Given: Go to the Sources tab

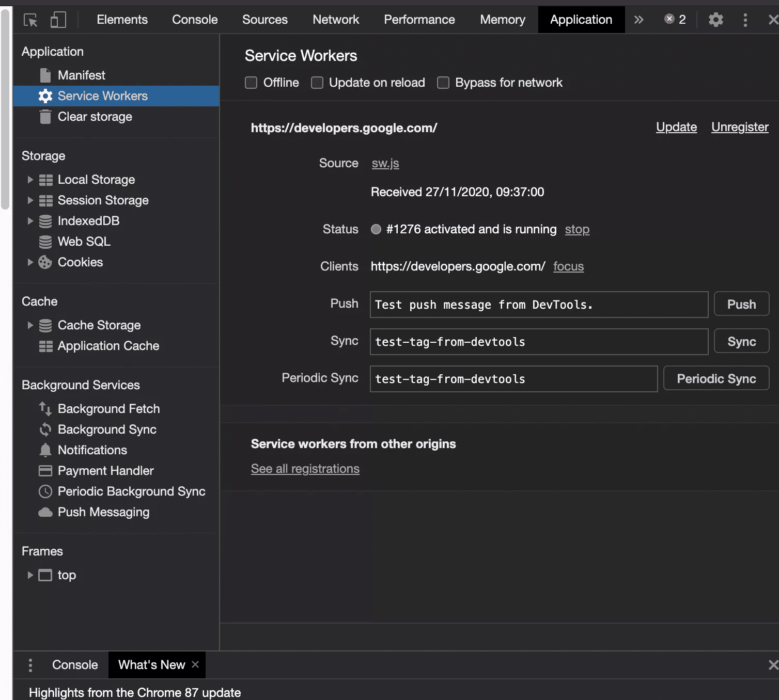Looking at the screenshot, I should [x=265, y=20].
